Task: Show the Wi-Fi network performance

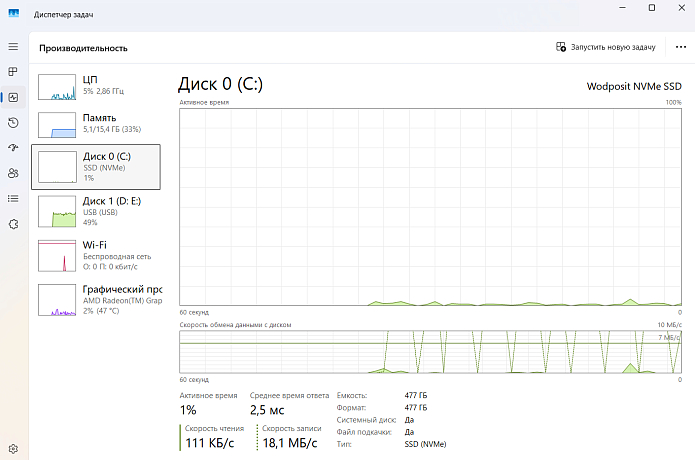Action: click(97, 254)
